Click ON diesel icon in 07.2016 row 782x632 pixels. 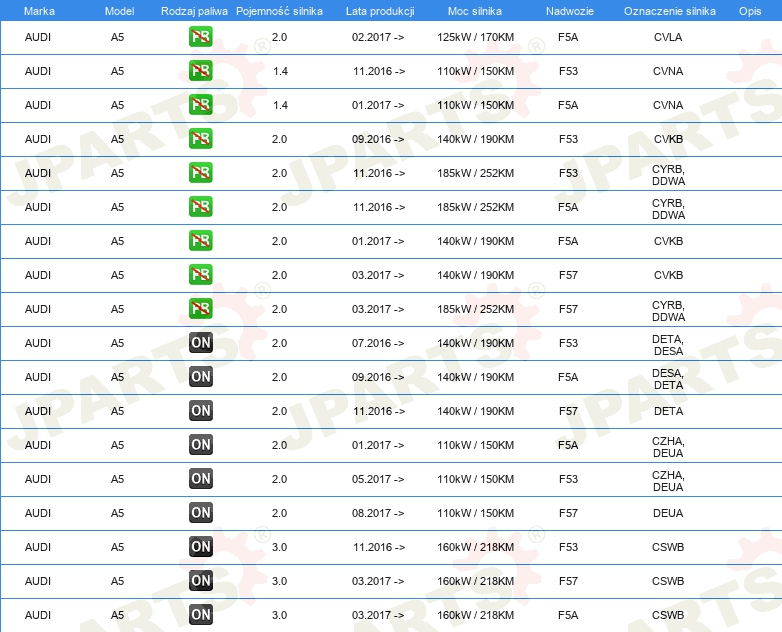200,343
